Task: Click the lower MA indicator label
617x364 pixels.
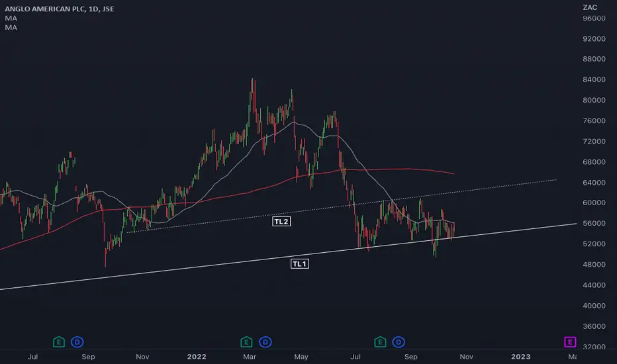Action: click(11, 27)
